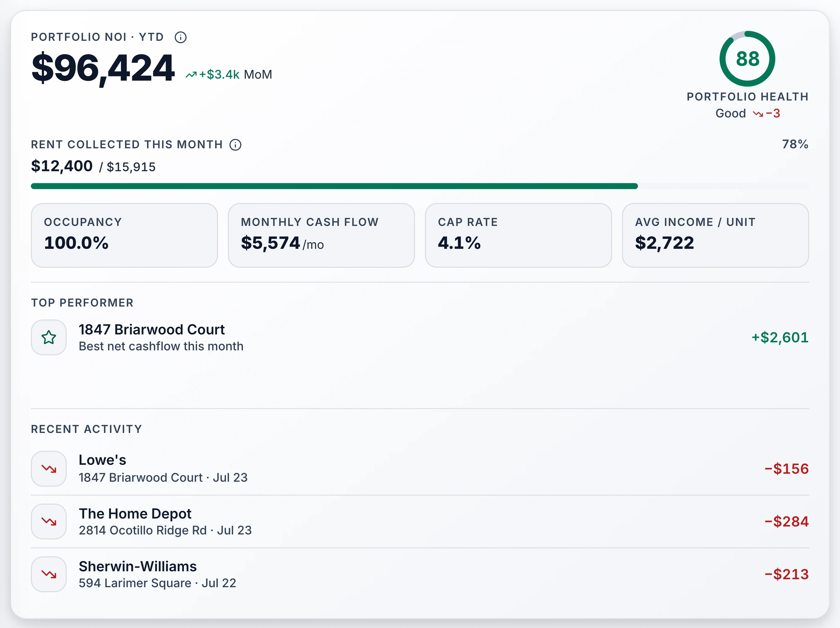840x628 pixels.
Task: Open the Lowe's transaction row
Action: 420,469
